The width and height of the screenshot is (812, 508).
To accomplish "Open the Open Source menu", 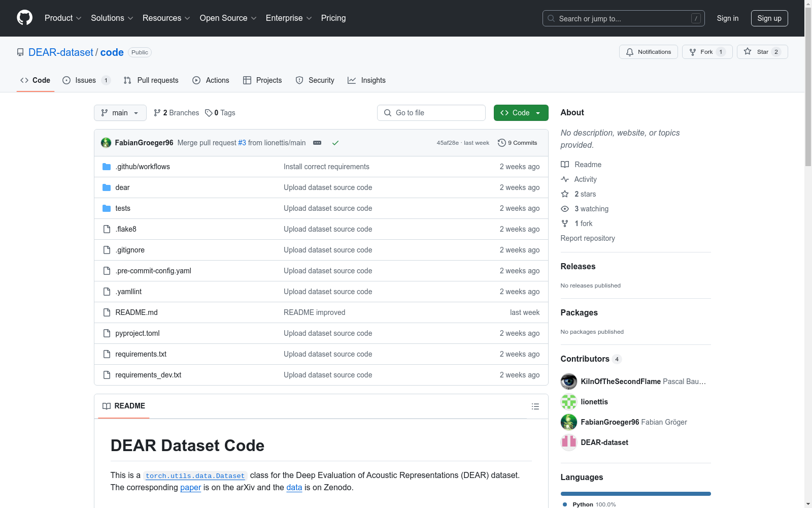I will coord(228,18).
